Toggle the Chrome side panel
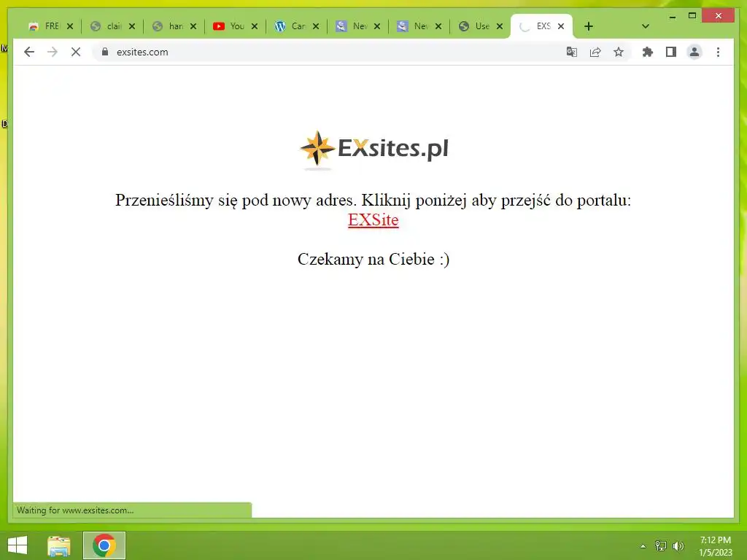The width and height of the screenshot is (747, 560). tap(671, 52)
